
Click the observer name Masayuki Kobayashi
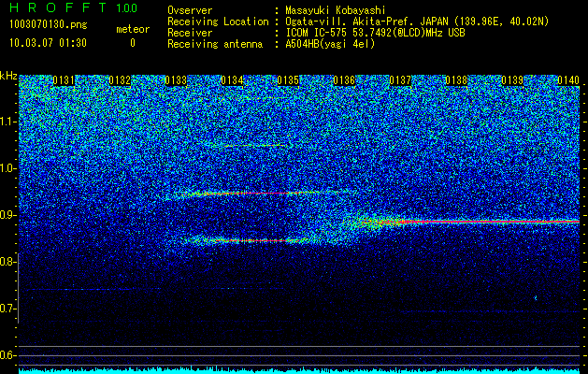(336, 10)
